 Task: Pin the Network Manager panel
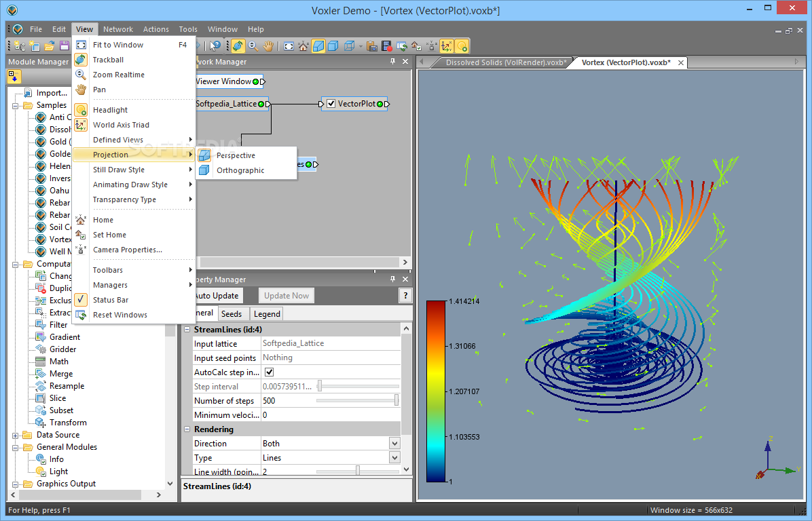[x=392, y=62]
